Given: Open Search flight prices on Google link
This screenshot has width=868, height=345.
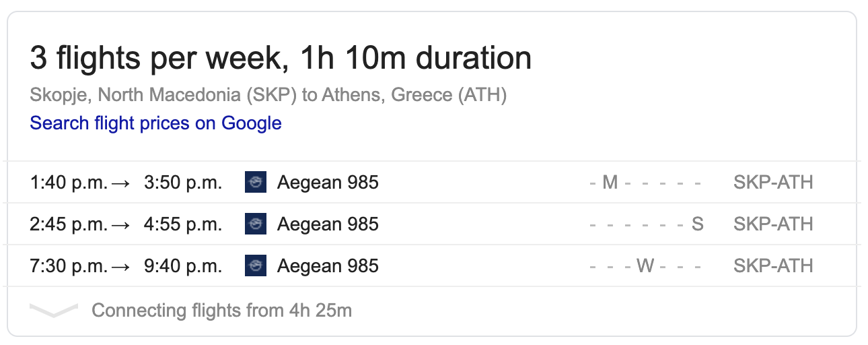Looking at the screenshot, I should [x=155, y=123].
